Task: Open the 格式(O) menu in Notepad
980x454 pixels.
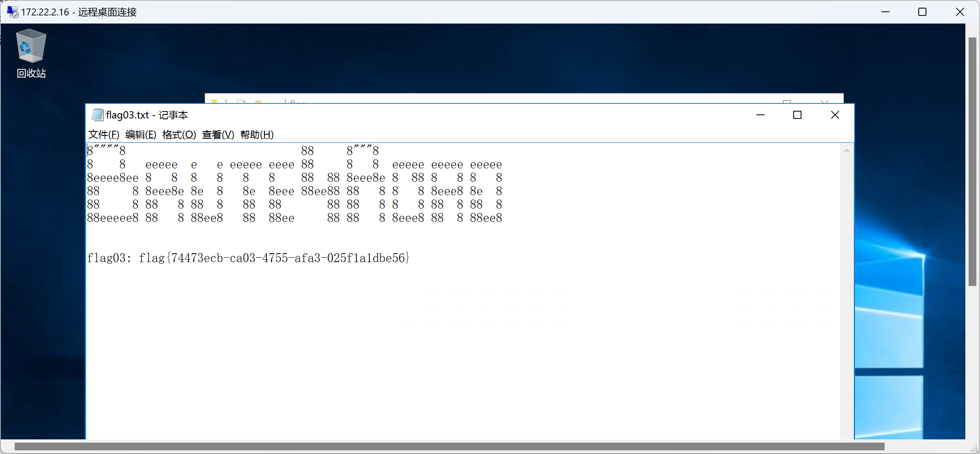Action: click(179, 134)
